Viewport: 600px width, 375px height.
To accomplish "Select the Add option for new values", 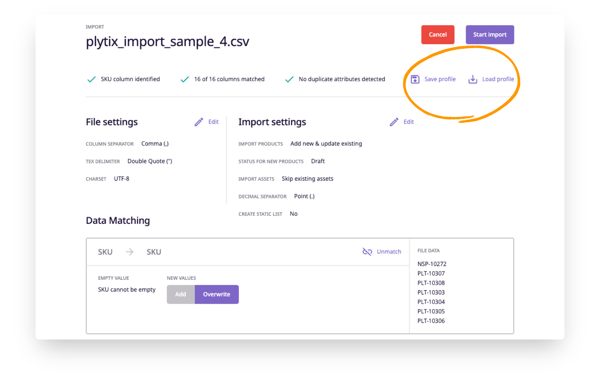I will click(x=181, y=294).
